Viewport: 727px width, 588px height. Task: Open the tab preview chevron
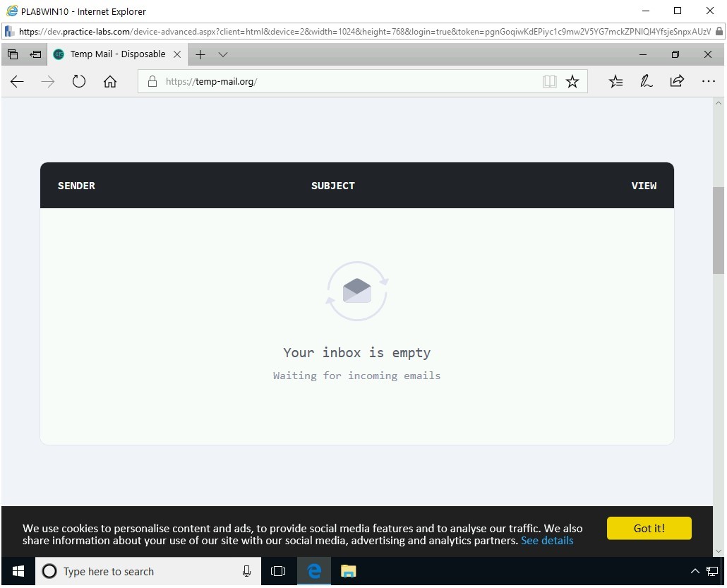pos(223,54)
